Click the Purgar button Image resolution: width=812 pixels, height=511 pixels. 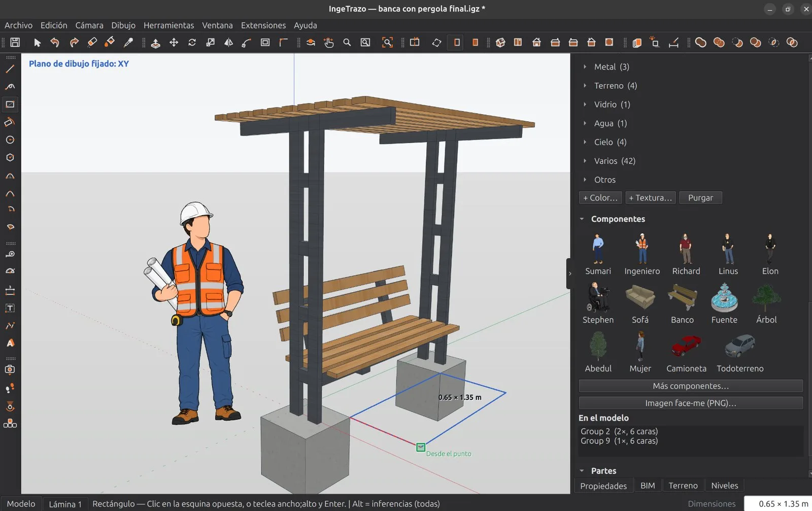[700, 198]
